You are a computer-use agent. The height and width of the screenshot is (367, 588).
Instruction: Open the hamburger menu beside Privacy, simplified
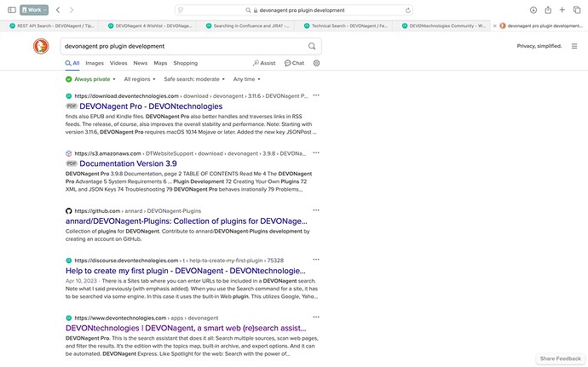[574, 46]
